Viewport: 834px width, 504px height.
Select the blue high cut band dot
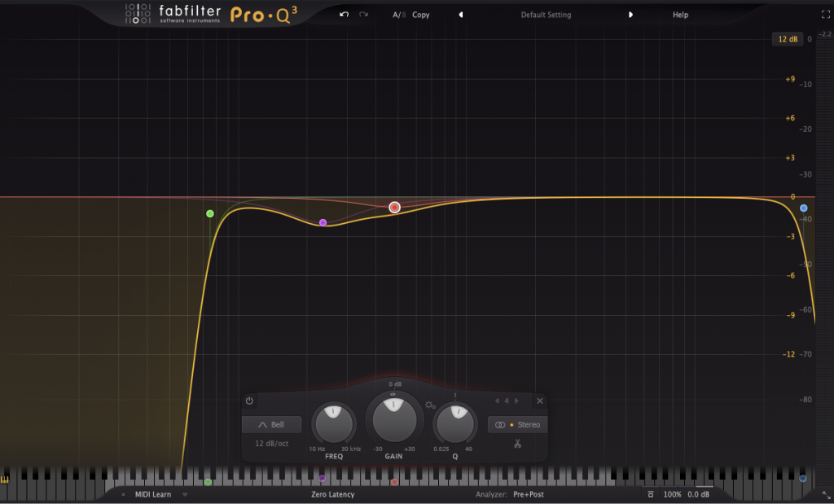tap(804, 208)
